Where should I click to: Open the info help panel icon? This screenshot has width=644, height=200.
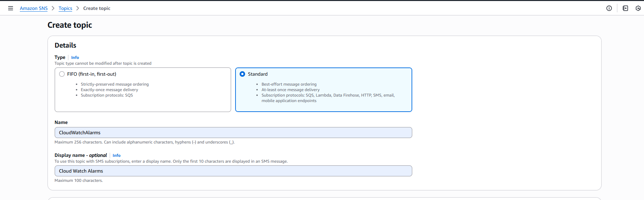(x=609, y=8)
